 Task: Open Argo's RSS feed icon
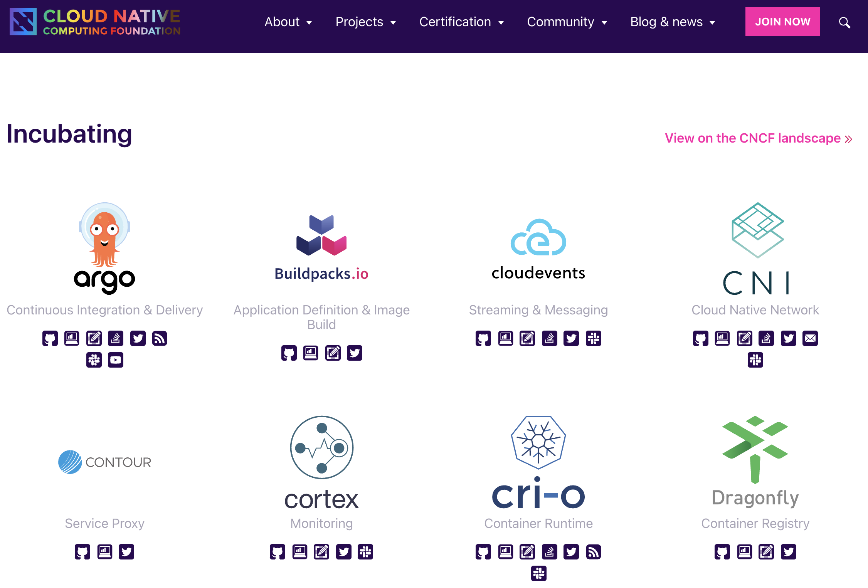[x=160, y=338]
